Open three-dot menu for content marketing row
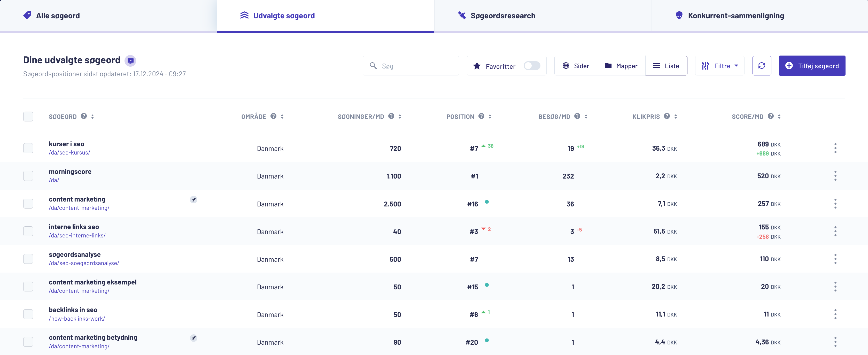The width and height of the screenshot is (868, 355). click(x=835, y=204)
